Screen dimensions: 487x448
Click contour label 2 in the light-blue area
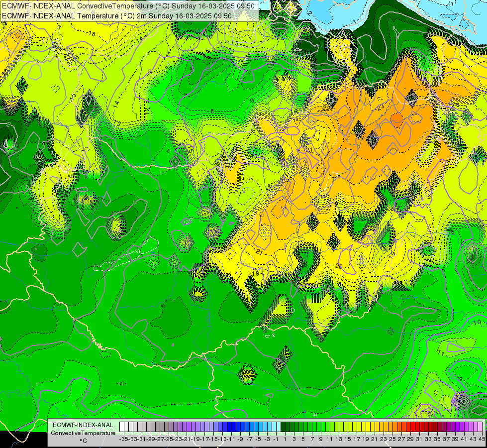pyautogui.click(x=309, y=13)
